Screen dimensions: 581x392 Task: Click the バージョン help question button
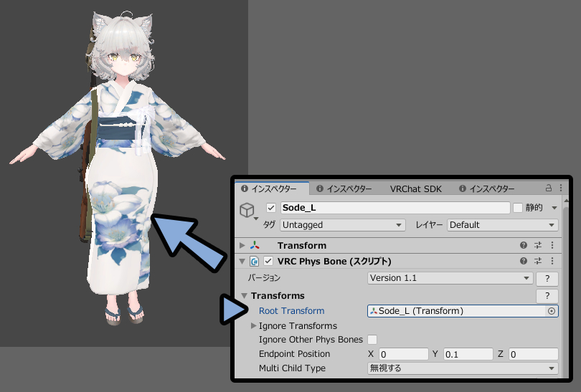click(547, 278)
